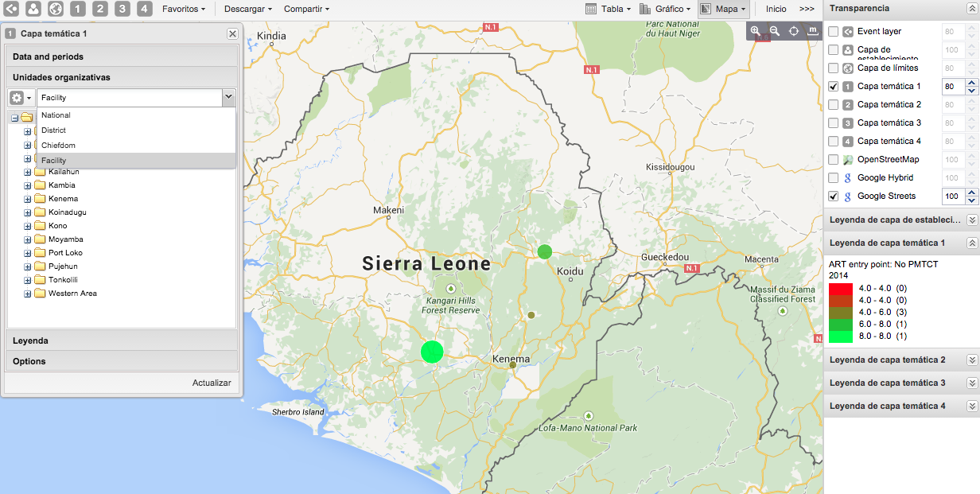Open thematic layer 3 from toolbar
The width and height of the screenshot is (980, 494).
(x=122, y=9)
